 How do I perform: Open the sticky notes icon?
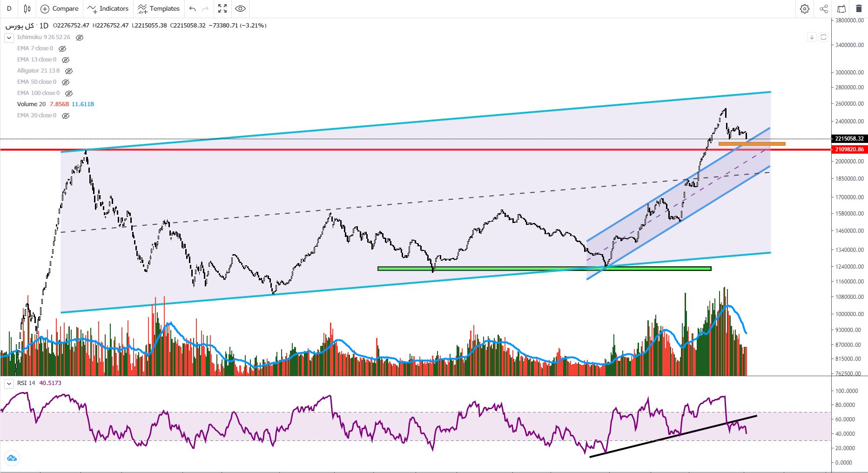coord(841,9)
